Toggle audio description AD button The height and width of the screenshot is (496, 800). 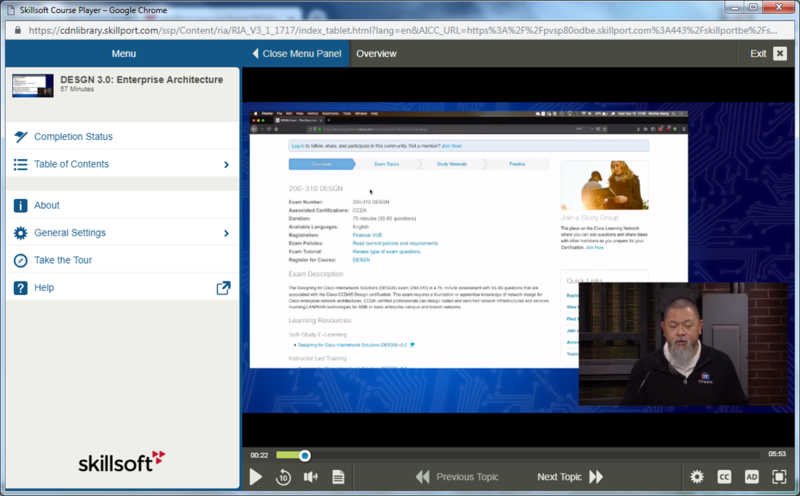tap(752, 477)
